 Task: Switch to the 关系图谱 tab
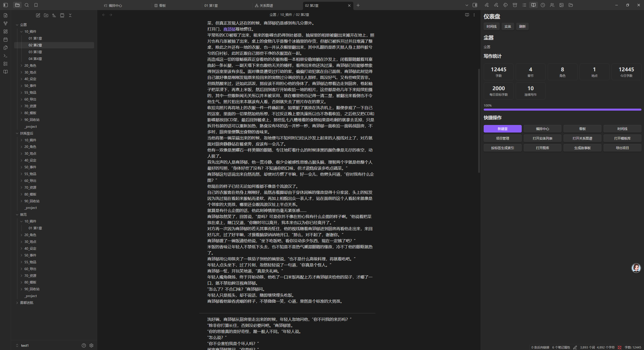[266, 6]
